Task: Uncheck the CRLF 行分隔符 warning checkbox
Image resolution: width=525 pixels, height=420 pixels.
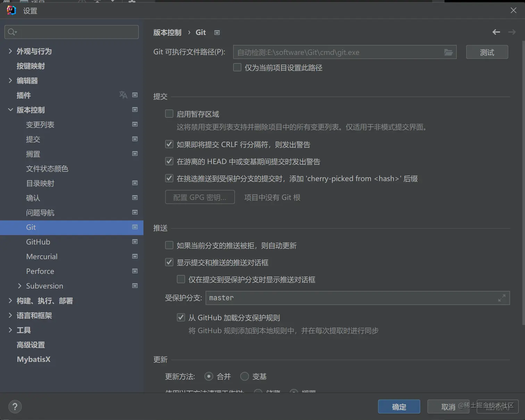Action: click(x=169, y=144)
